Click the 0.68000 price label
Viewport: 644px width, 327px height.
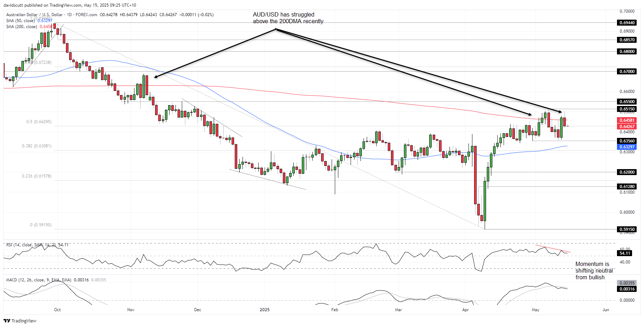627,52
